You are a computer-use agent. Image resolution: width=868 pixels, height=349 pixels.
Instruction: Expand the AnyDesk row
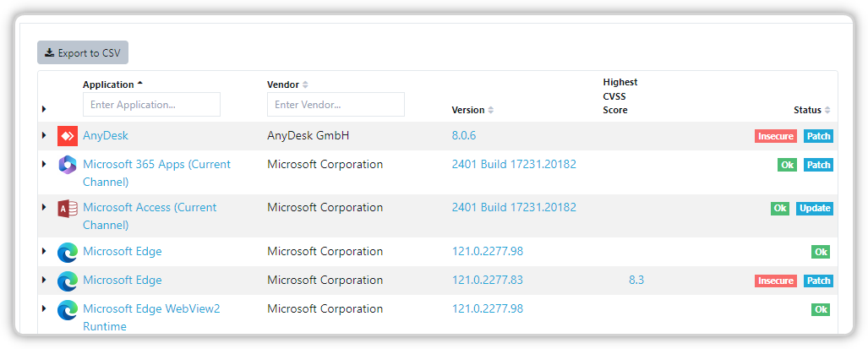coord(44,135)
